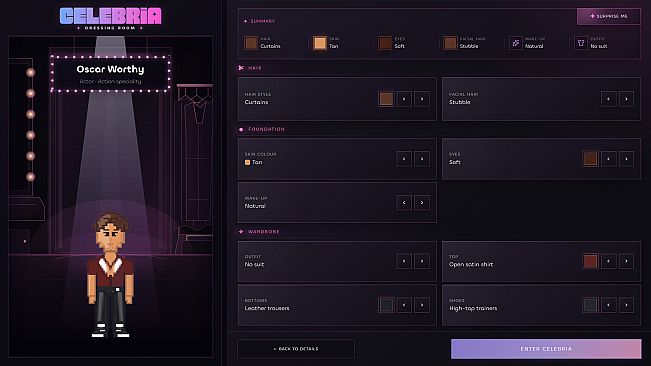This screenshot has height=366, width=651.
Task: Click 'Tan' skin colour value
Action: point(257,162)
